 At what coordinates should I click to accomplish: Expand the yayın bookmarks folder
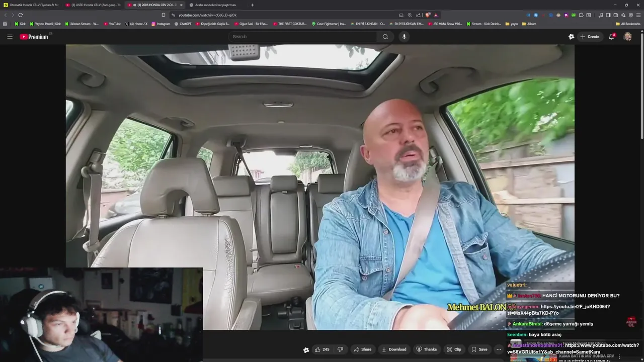(x=512, y=24)
